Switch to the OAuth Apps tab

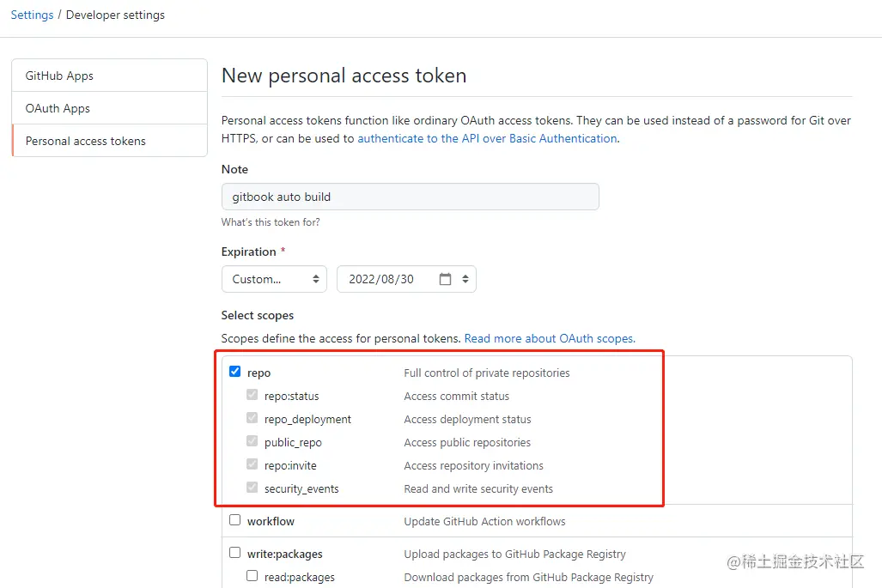coord(58,108)
